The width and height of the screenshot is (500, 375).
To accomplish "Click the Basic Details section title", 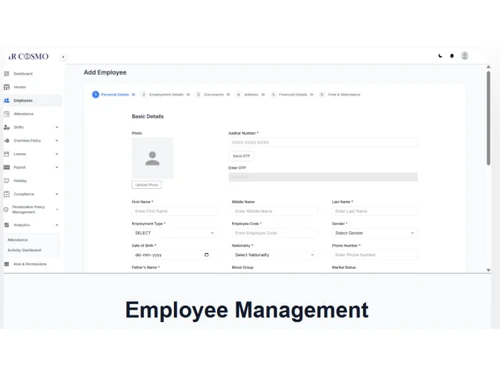I will click(148, 116).
